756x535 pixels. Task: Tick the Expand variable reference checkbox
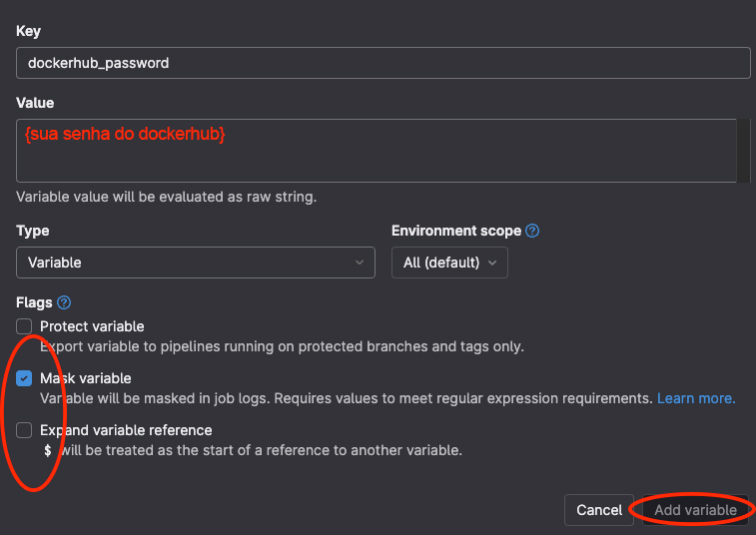point(24,430)
